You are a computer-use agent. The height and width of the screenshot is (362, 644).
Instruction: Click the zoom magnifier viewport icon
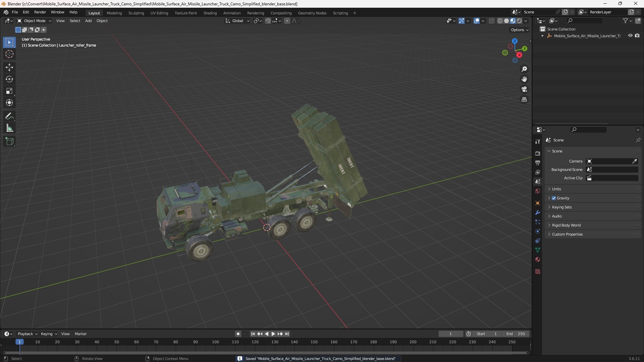(524, 69)
